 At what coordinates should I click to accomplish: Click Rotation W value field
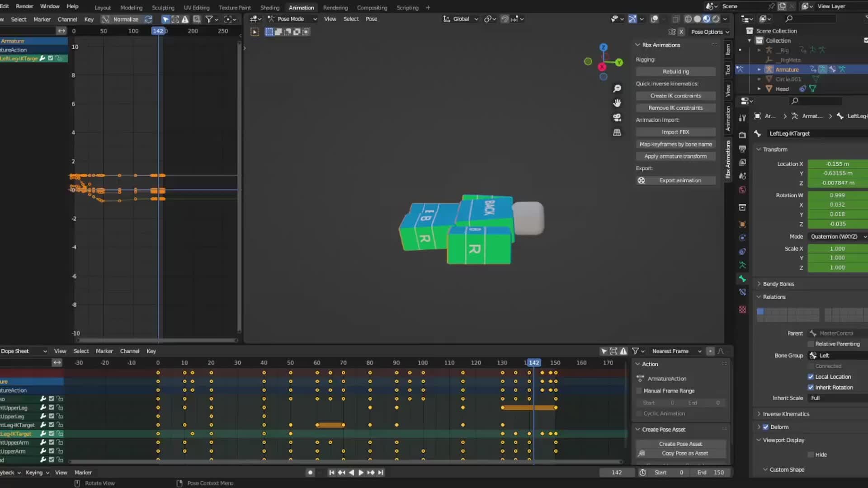(x=837, y=195)
